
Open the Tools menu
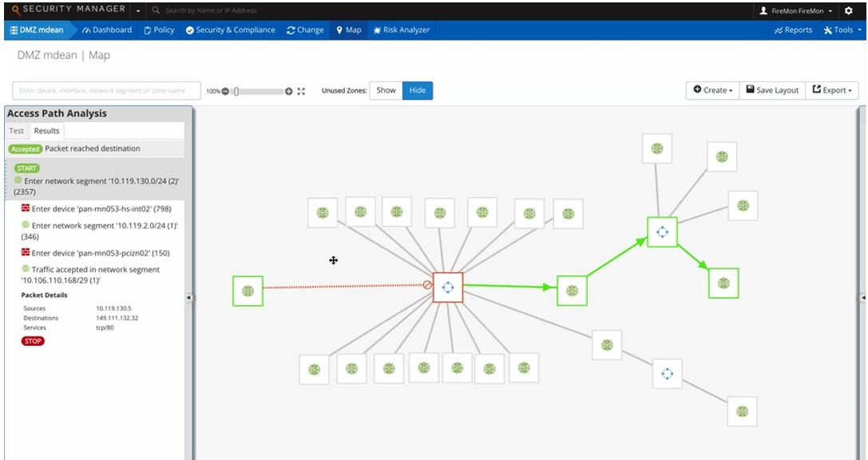pos(842,30)
